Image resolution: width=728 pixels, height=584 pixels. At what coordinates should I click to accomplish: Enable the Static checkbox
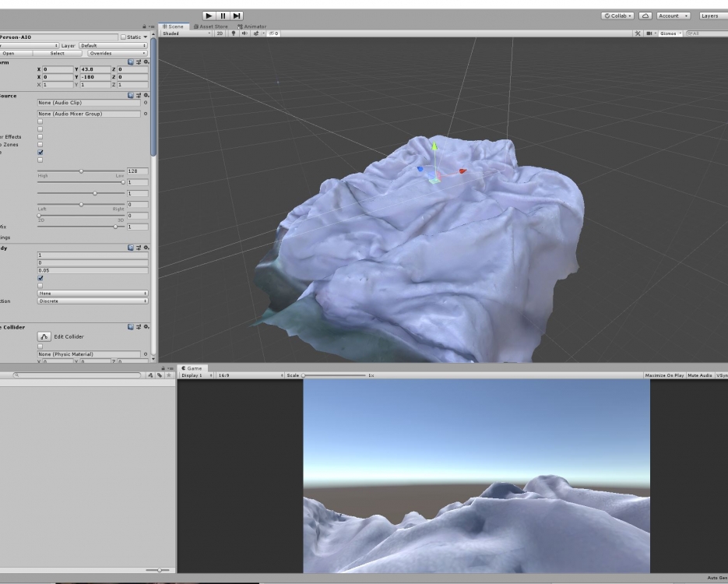[122, 37]
